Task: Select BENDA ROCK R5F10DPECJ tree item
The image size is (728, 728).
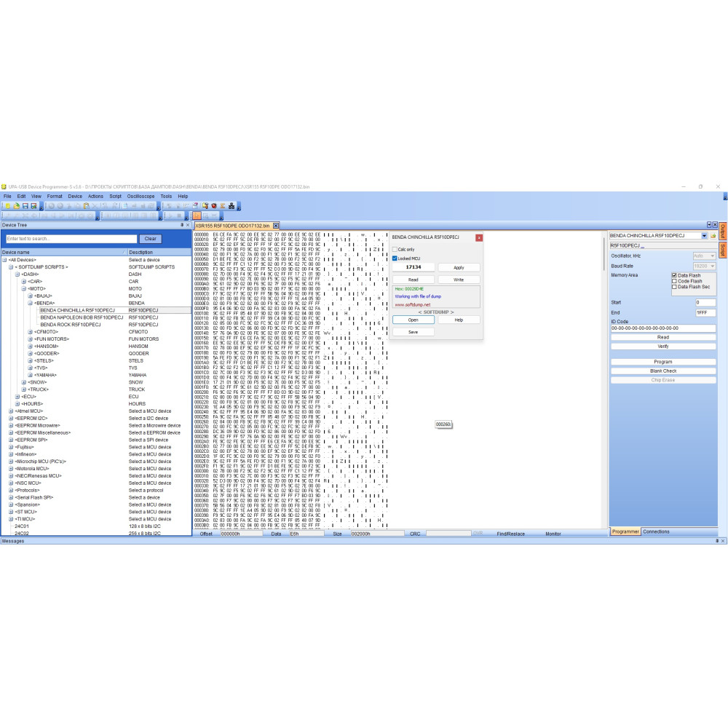Action: [x=70, y=325]
